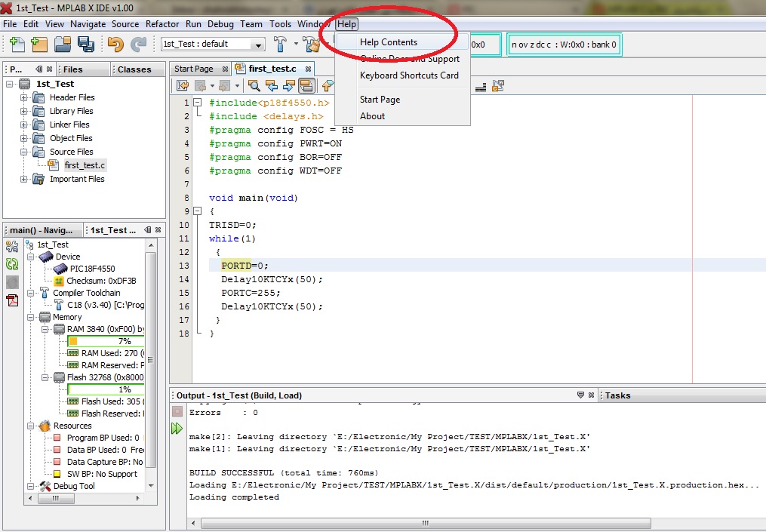Collapse the Source Files folder
The height and width of the screenshot is (532, 766).
(x=23, y=152)
